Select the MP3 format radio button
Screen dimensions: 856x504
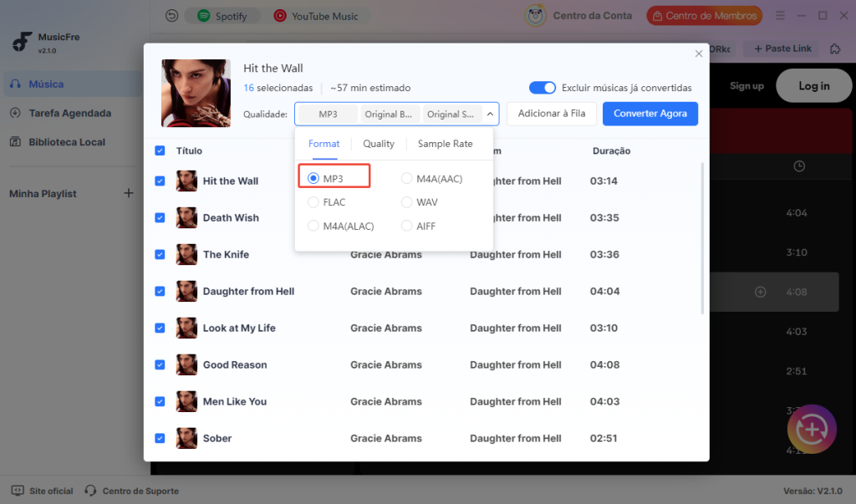click(x=313, y=179)
